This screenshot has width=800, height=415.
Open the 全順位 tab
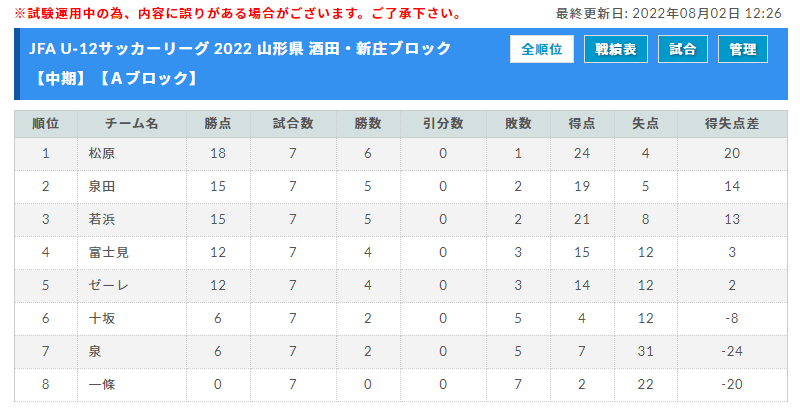click(541, 49)
